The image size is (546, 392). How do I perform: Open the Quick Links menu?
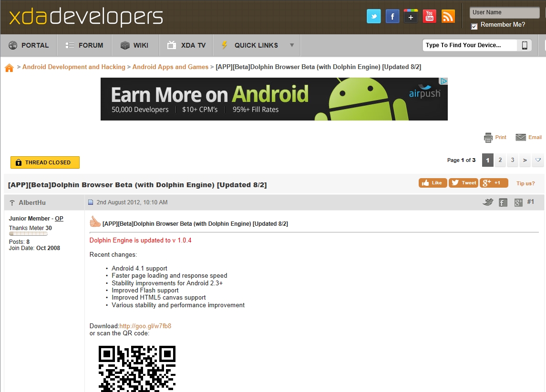coord(256,45)
